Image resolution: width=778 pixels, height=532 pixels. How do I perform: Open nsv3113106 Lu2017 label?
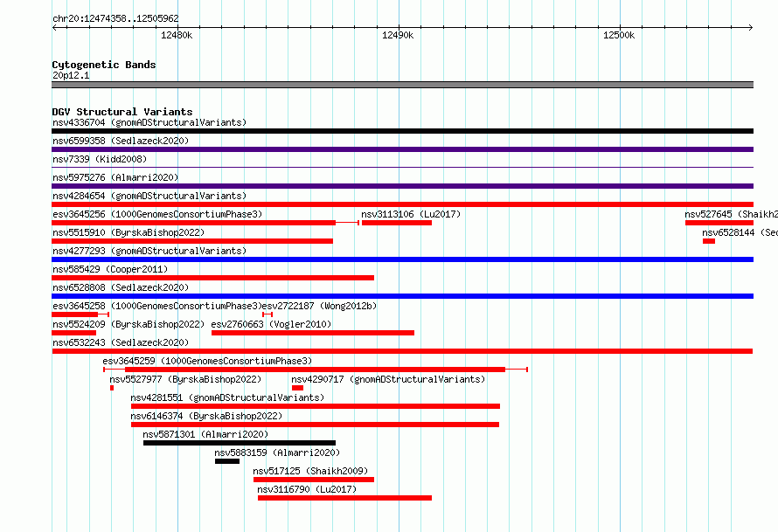coord(411,214)
